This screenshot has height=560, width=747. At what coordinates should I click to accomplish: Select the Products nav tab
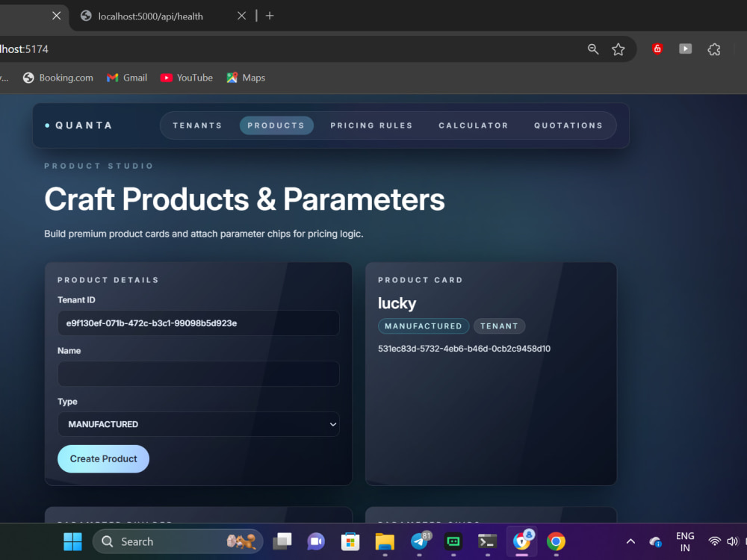[x=276, y=125]
